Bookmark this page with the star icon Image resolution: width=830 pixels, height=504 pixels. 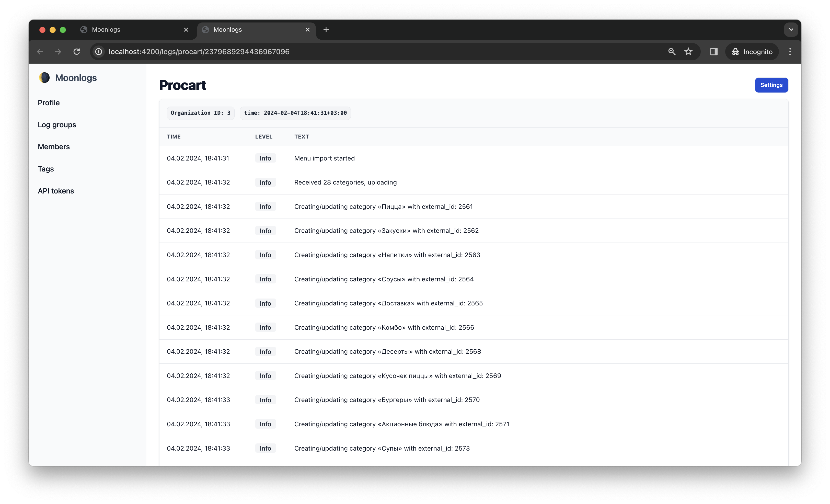pyautogui.click(x=688, y=52)
